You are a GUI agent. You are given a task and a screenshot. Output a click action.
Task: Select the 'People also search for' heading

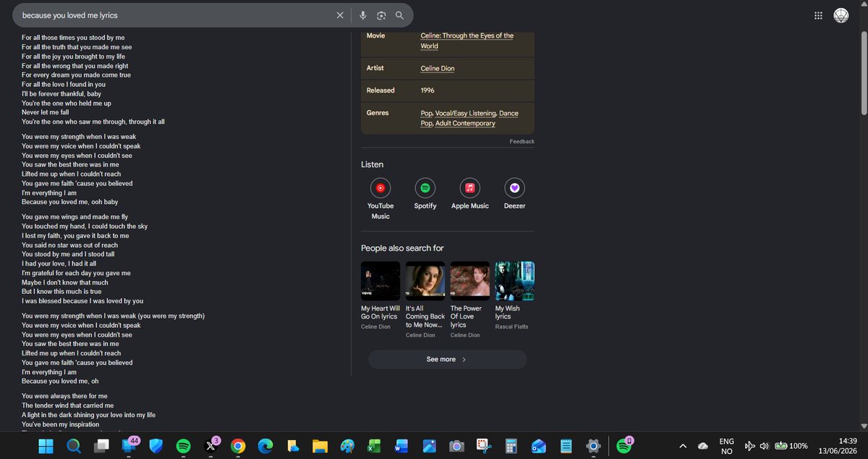click(402, 248)
